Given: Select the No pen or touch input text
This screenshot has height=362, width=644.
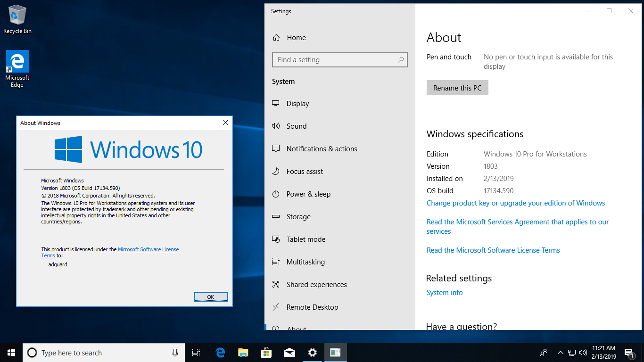Looking at the screenshot, I should tap(548, 62).
